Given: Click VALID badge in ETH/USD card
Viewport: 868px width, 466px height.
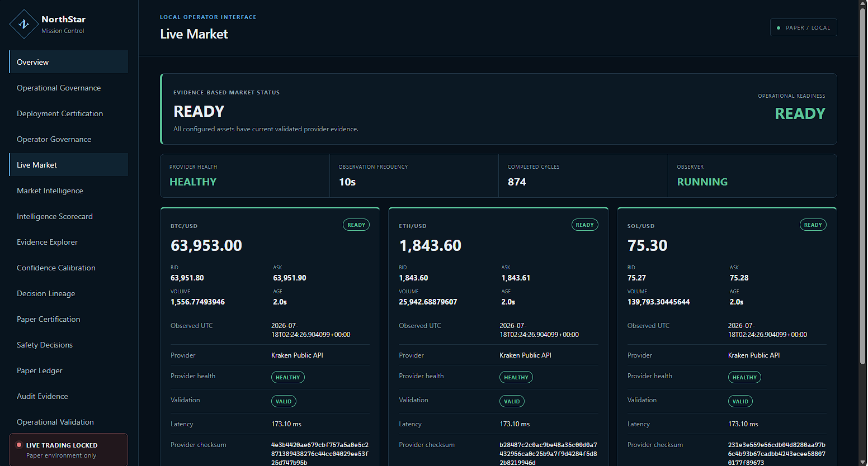Looking at the screenshot, I should tap(512, 402).
